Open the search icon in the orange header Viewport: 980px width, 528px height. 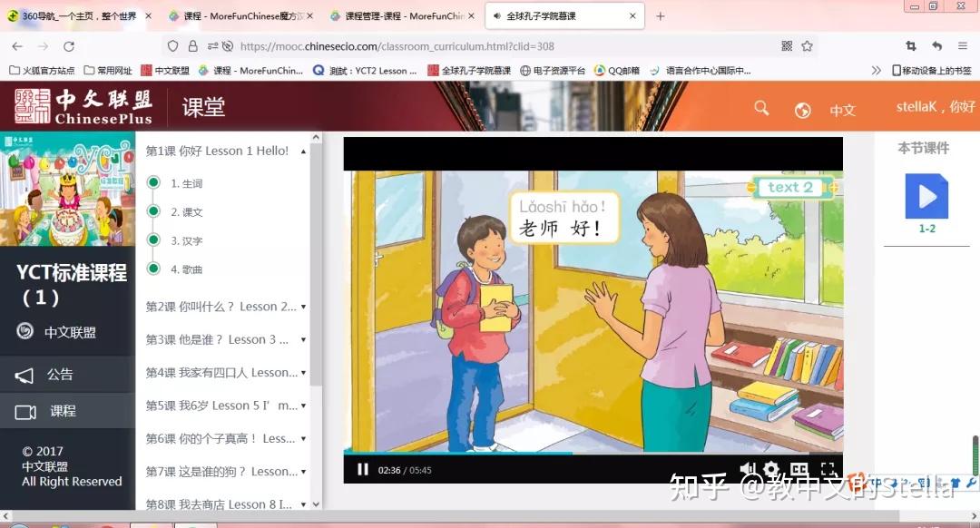[x=761, y=107]
